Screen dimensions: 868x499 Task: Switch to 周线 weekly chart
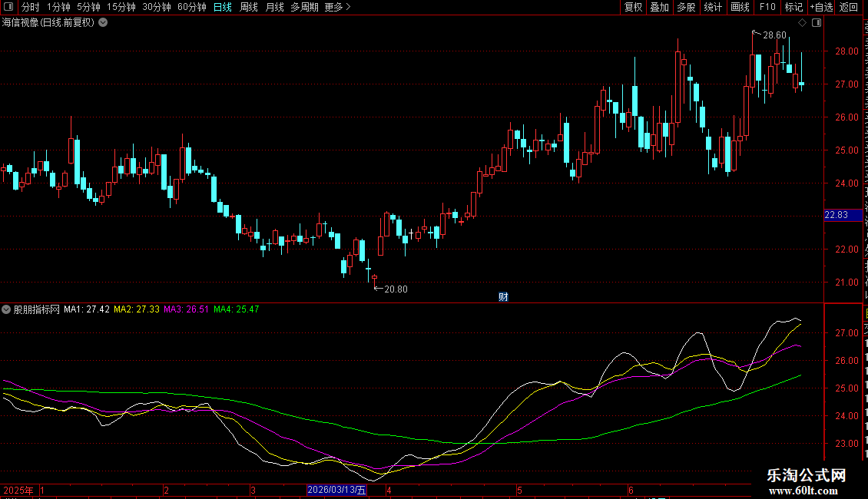coord(249,7)
